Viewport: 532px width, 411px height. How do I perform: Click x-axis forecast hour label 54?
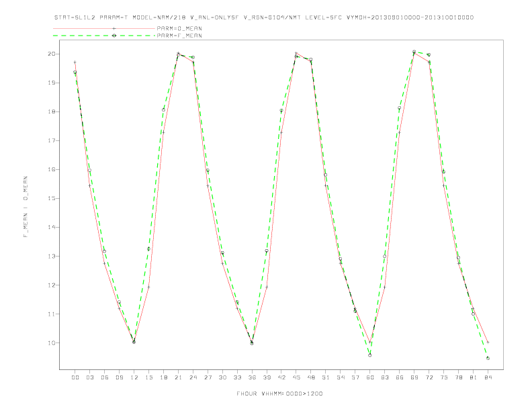pyautogui.click(x=341, y=377)
